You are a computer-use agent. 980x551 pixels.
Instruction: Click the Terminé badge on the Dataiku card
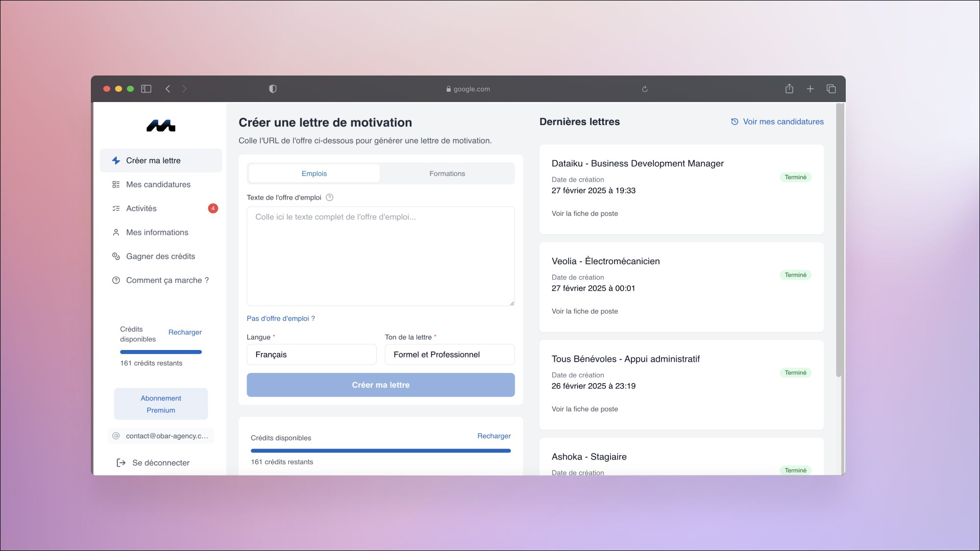point(795,177)
